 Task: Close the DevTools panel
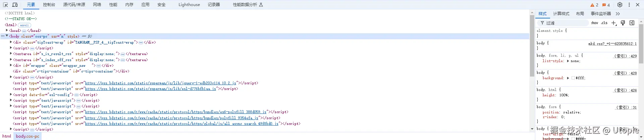click(638, 5)
